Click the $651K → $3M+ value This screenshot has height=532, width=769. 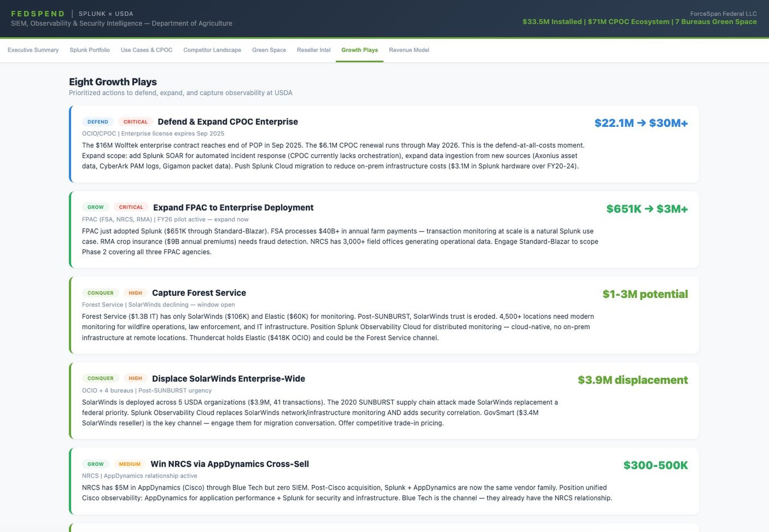(x=647, y=209)
